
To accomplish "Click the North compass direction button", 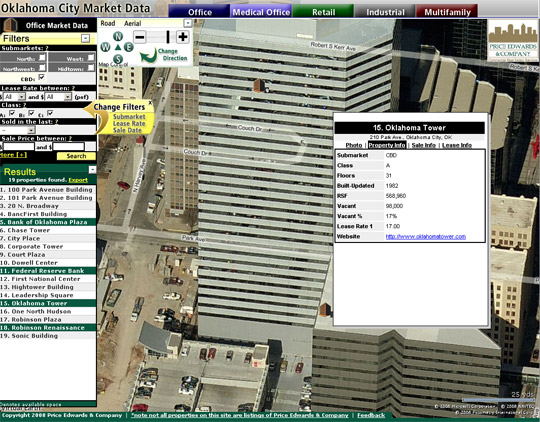I will click(x=118, y=36).
